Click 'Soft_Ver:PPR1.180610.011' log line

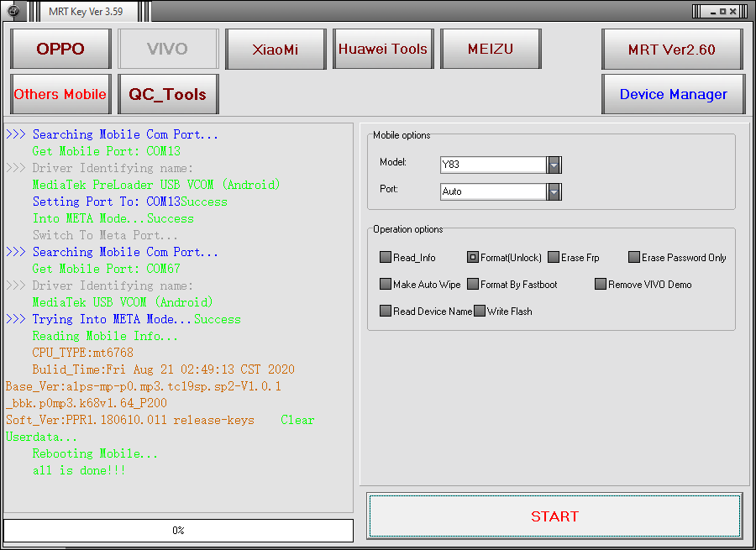tap(129, 421)
